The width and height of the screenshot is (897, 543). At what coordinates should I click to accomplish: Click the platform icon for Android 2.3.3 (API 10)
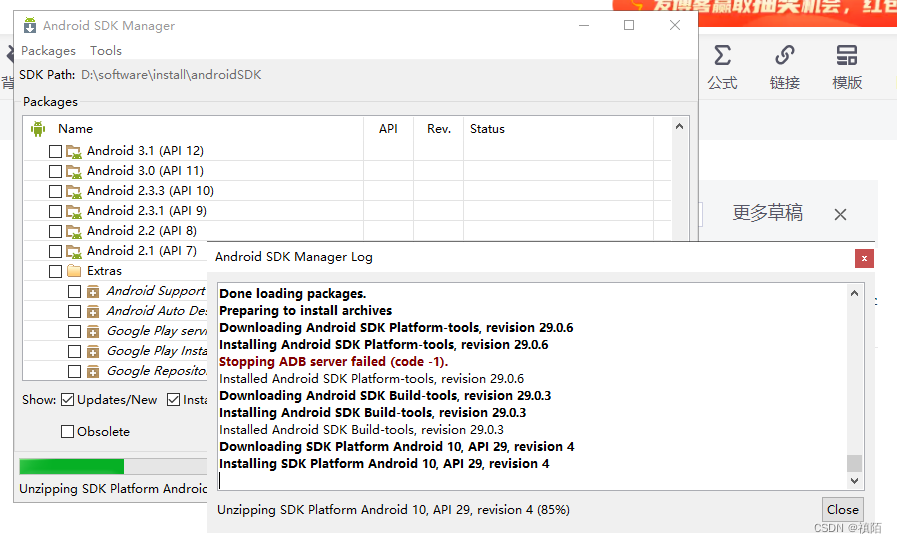pos(73,192)
